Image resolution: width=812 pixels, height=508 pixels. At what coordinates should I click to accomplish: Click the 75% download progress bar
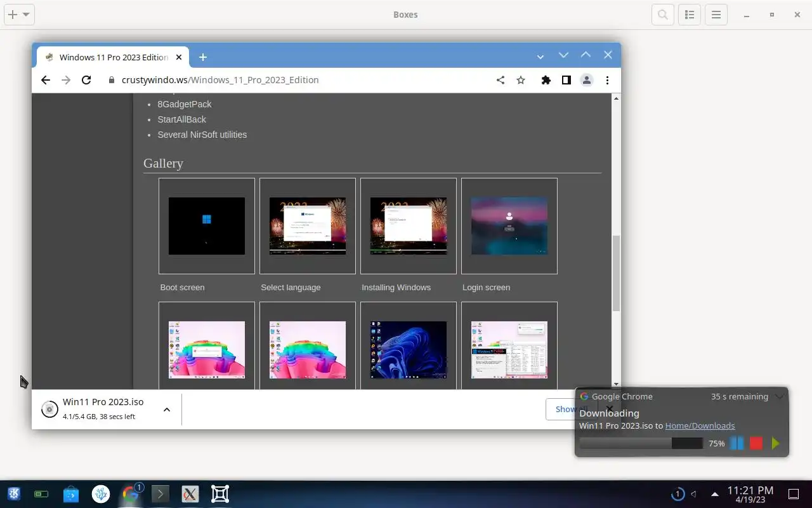point(641,443)
